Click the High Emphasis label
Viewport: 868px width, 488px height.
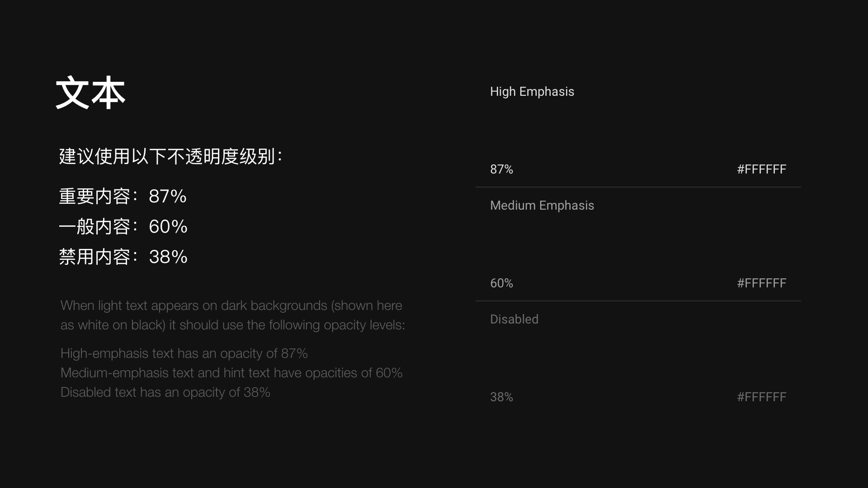point(532,92)
